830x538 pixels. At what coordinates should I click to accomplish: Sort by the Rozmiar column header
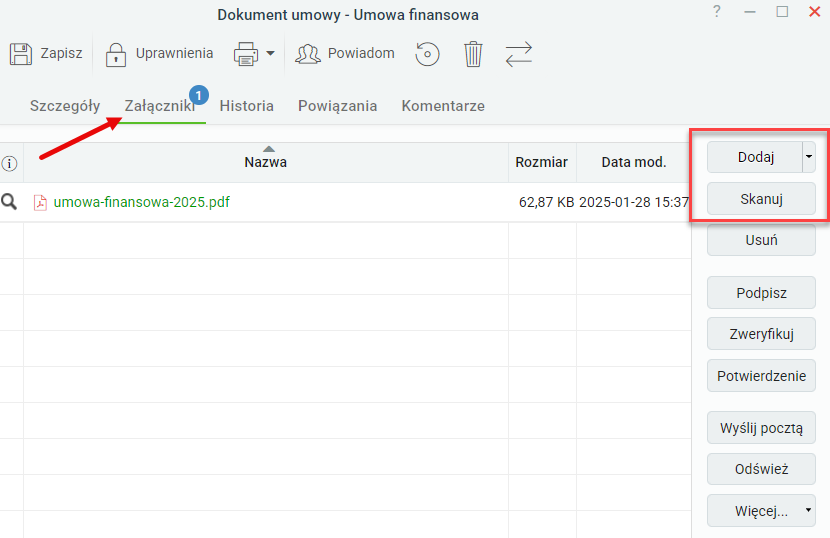tap(542, 162)
